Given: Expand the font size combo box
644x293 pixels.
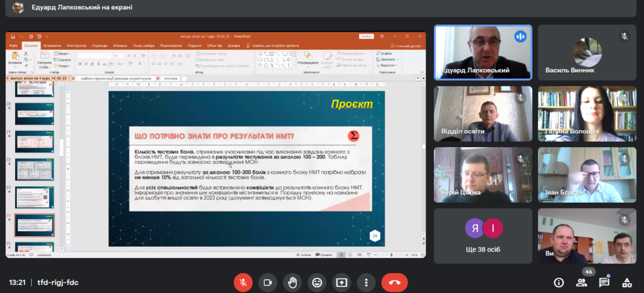Looking at the screenshot, I should coord(122,56).
